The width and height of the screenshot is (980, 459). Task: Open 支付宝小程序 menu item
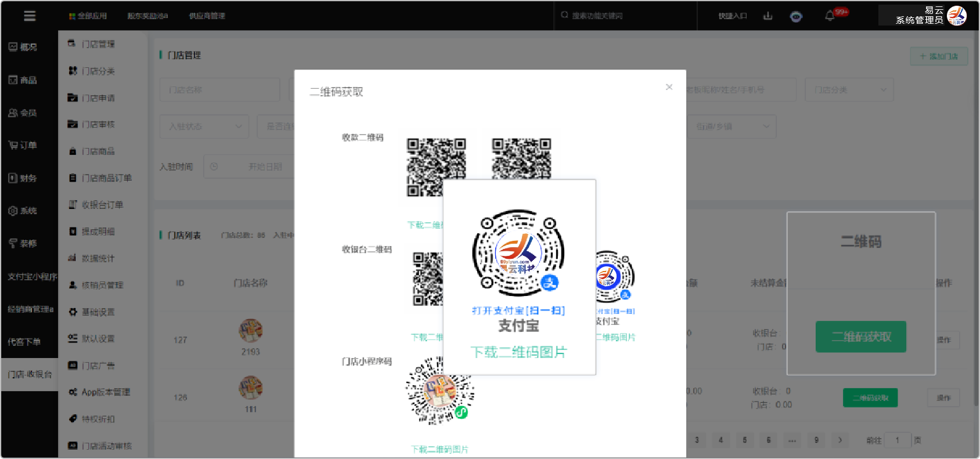[33, 277]
